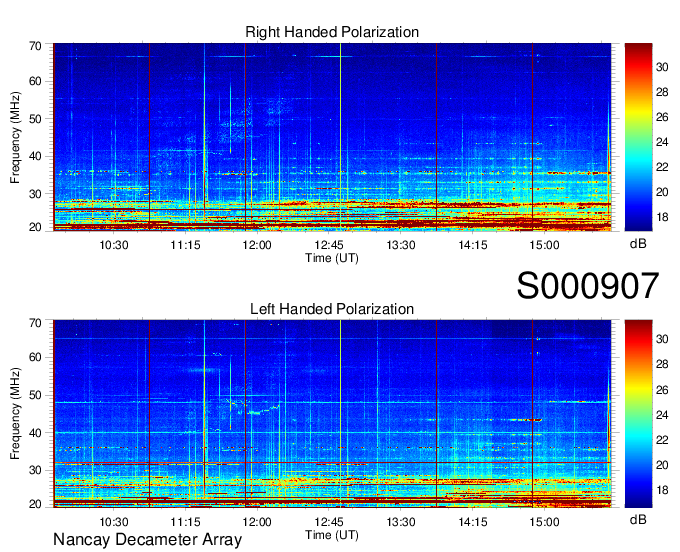Click the horizontal red line at 32 MHz, bottom plot
This screenshot has height=552, width=680.
[x=332, y=463]
